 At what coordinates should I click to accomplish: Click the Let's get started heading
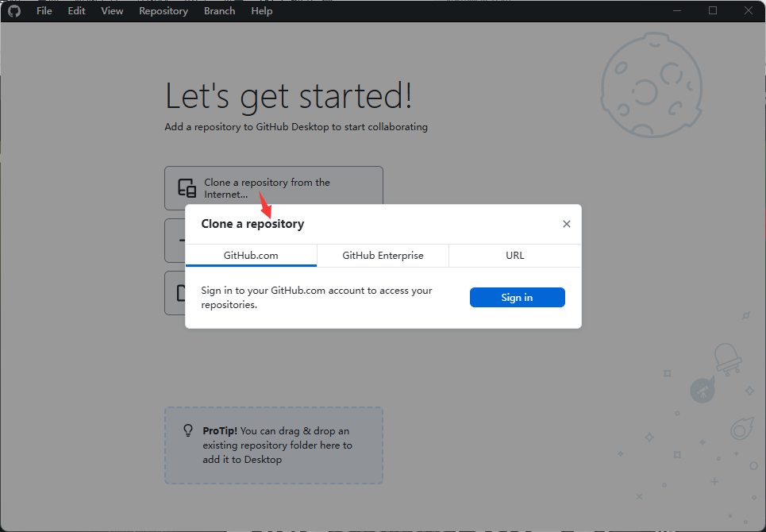pos(289,96)
